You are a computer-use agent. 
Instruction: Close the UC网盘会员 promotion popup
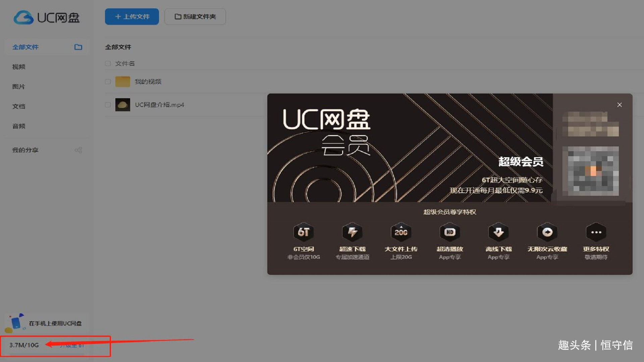coord(620,105)
